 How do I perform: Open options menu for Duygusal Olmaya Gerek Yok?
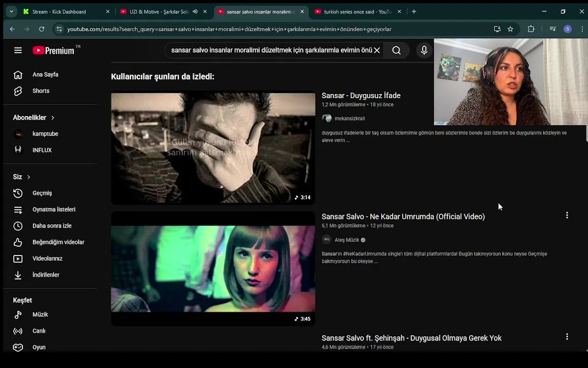[x=567, y=336]
